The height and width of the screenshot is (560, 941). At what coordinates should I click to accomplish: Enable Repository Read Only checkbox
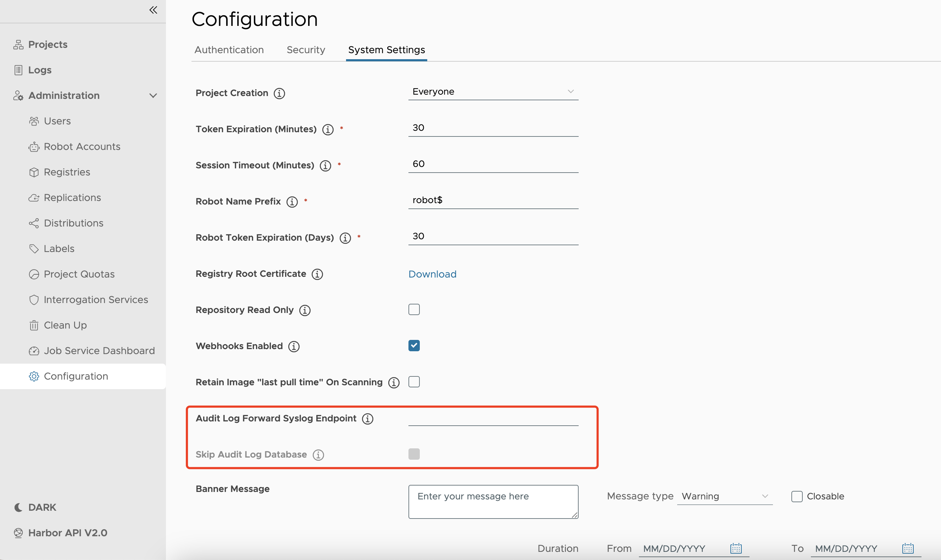pyautogui.click(x=413, y=309)
